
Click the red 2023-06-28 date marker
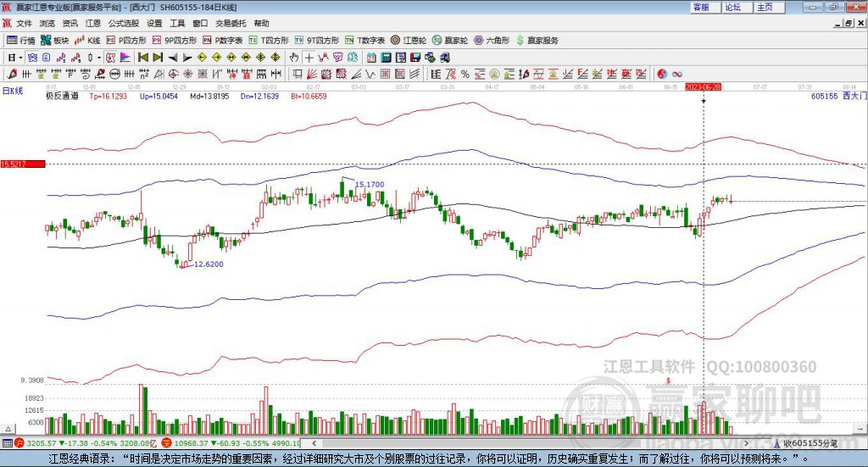[703, 86]
